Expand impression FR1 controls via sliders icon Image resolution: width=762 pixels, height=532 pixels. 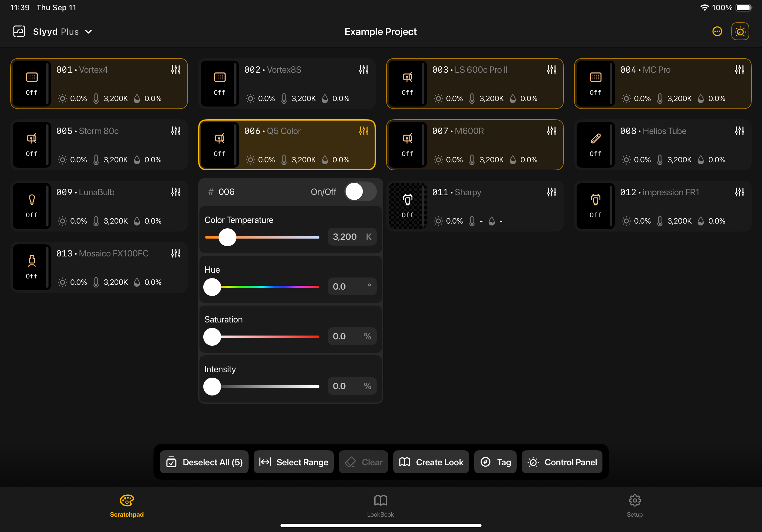point(739,192)
